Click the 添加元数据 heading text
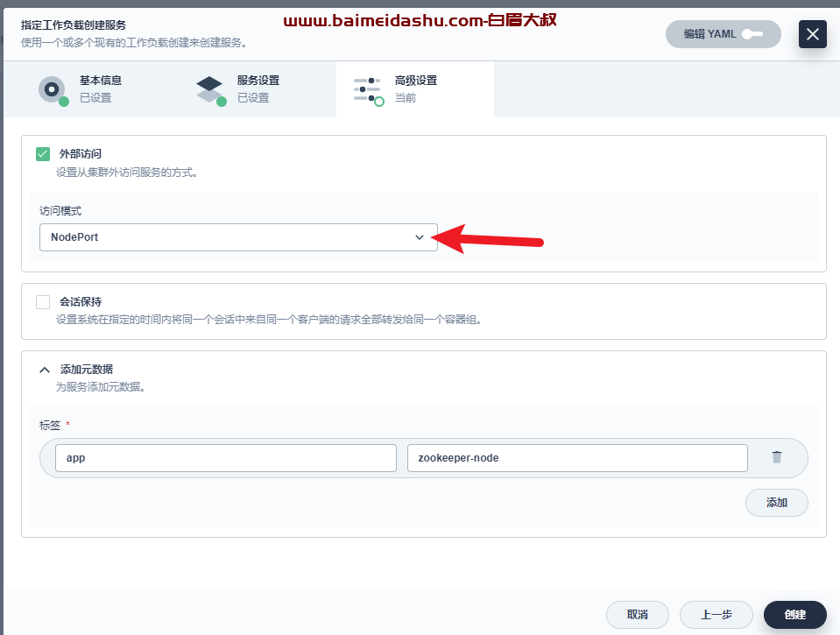Image resolution: width=840 pixels, height=635 pixels. click(86, 370)
